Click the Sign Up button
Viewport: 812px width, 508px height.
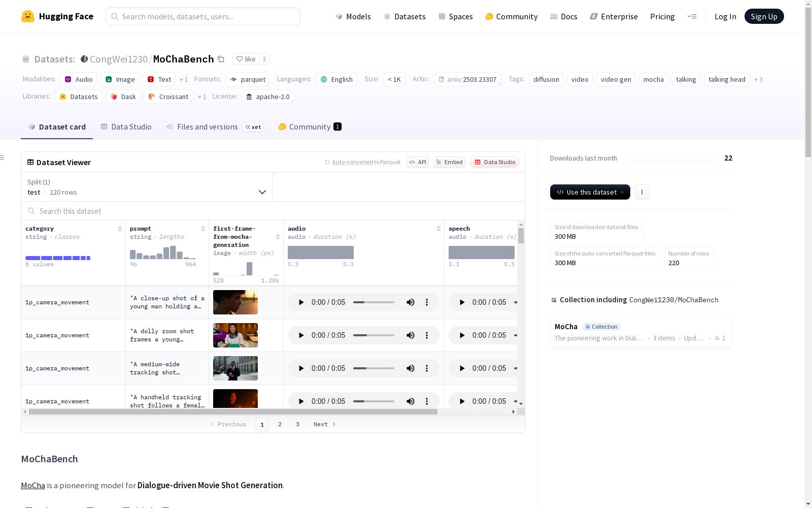tap(764, 16)
